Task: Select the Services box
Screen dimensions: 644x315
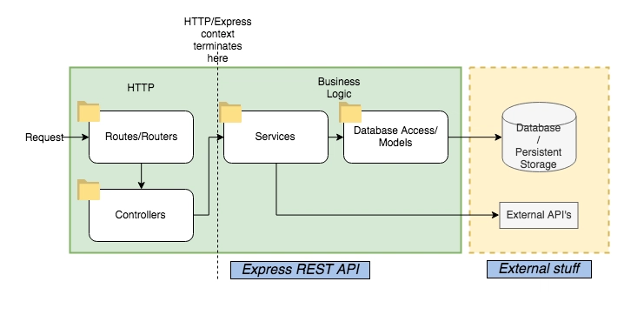Action: pyautogui.click(x=276, y=137)
